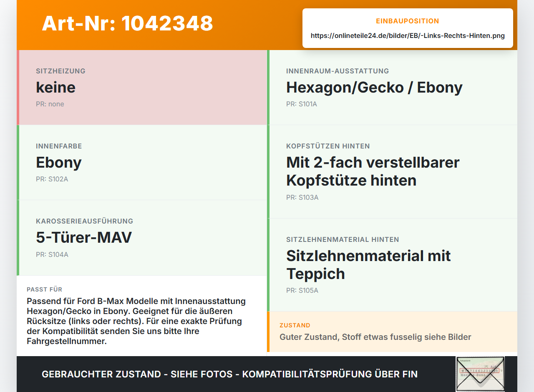Select the 'keine' seat heating value
This screenshot has width=534, height=392.
(56, 87)
